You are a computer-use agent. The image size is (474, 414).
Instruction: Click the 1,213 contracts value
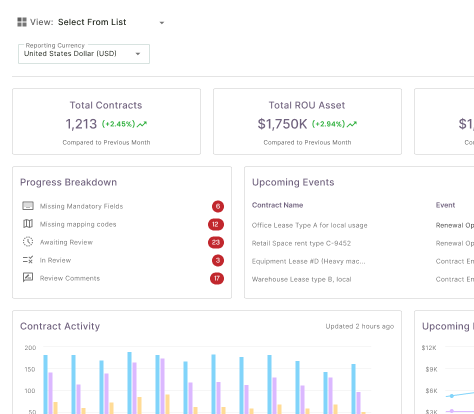coord(81,124)
